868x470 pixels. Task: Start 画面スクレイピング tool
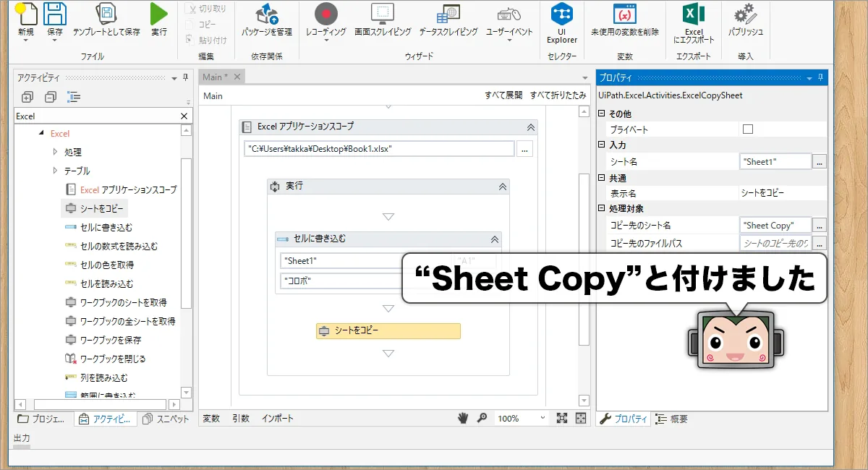coord(383,14)
